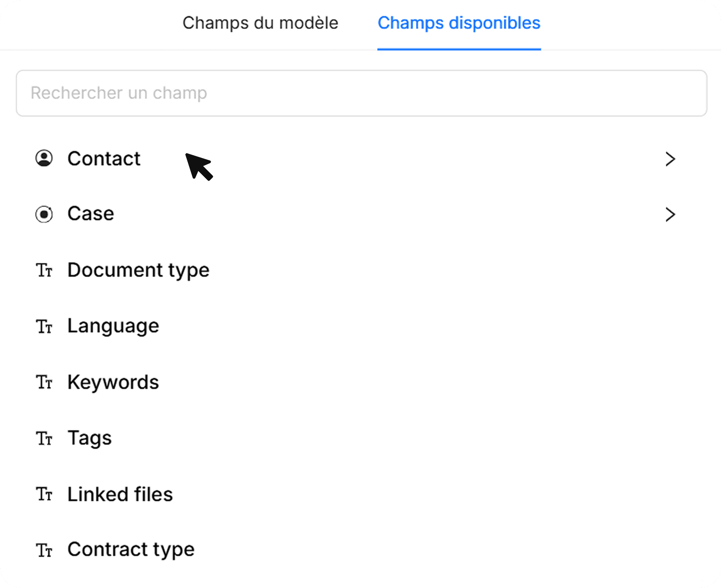
Task: Switch to Champs du modèle tab
Action: click(260, 23)
